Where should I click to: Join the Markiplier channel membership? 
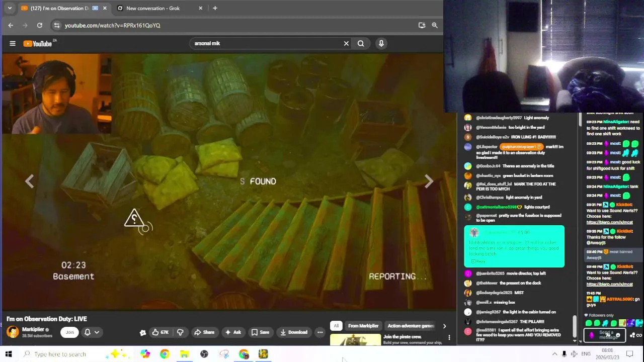tap(69, 332)
